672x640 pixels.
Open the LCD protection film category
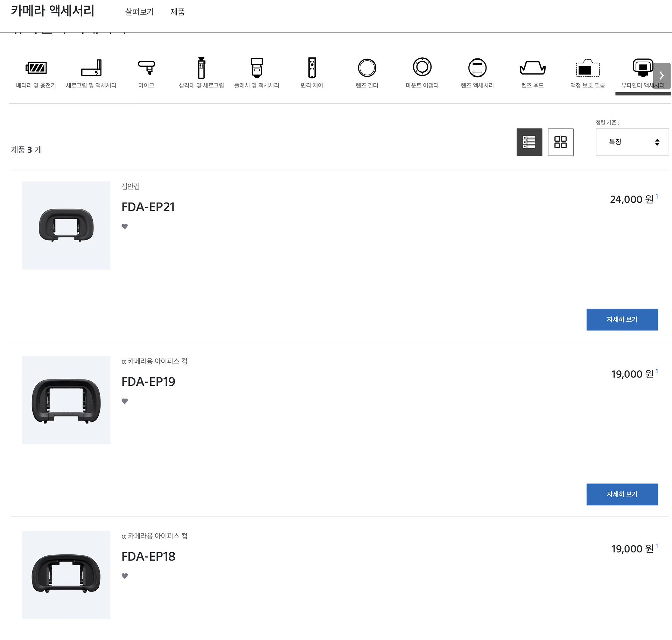588,68
